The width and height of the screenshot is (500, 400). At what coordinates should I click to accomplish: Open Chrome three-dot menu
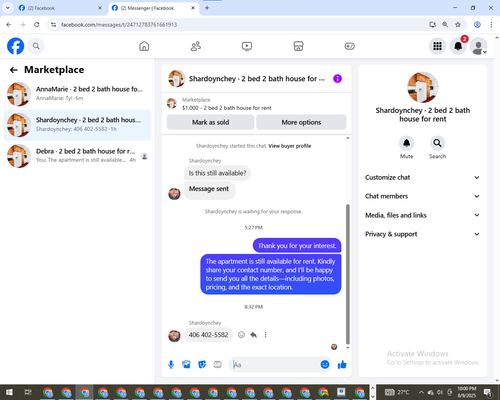click(x=491, y=25)
